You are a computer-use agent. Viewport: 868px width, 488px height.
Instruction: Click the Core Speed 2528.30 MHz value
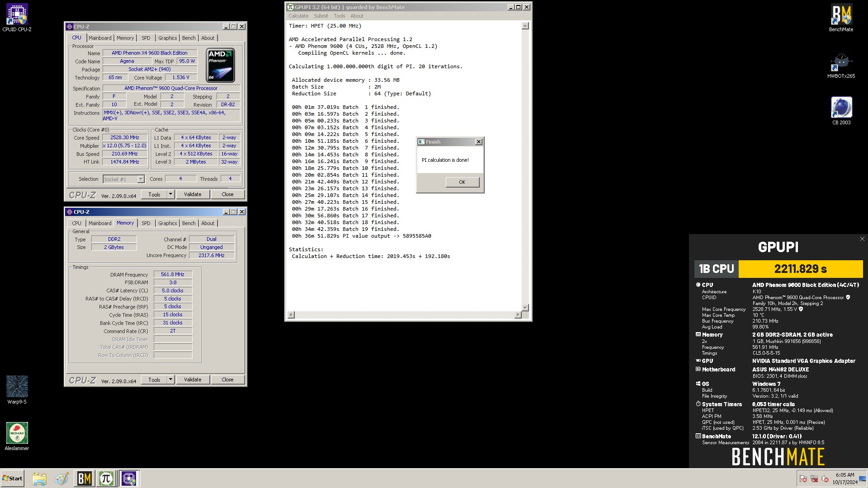pyautogui.click(x=125, y=137)
